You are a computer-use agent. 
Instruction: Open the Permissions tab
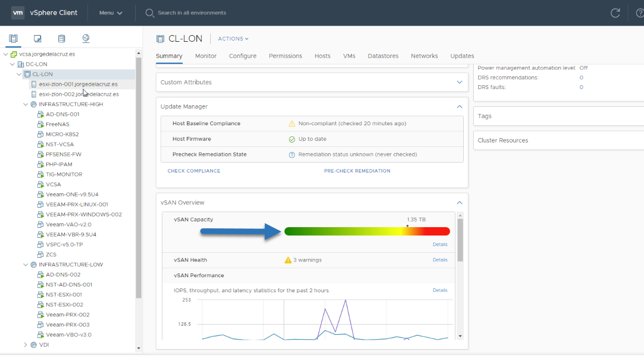click(x=285, y=56)
